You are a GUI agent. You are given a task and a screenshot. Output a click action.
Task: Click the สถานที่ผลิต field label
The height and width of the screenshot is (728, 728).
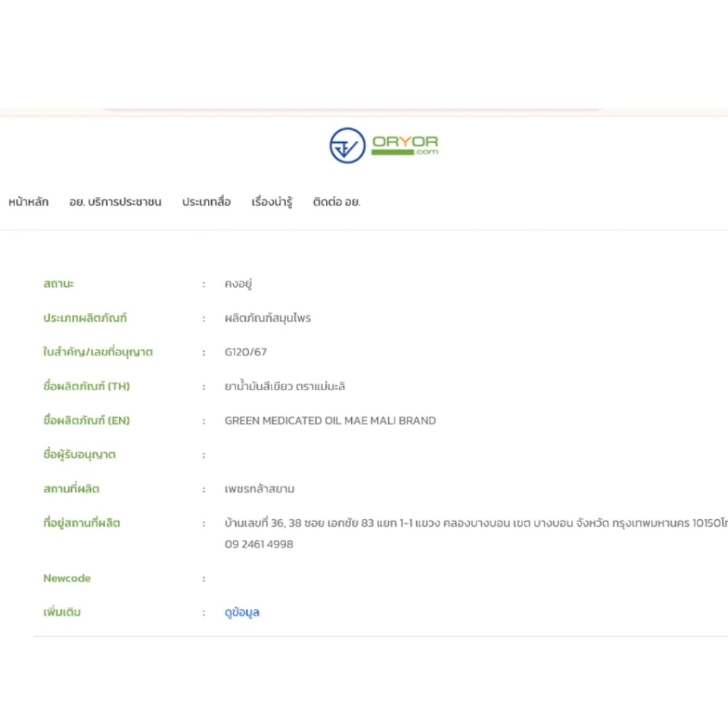tap(72, 488)
